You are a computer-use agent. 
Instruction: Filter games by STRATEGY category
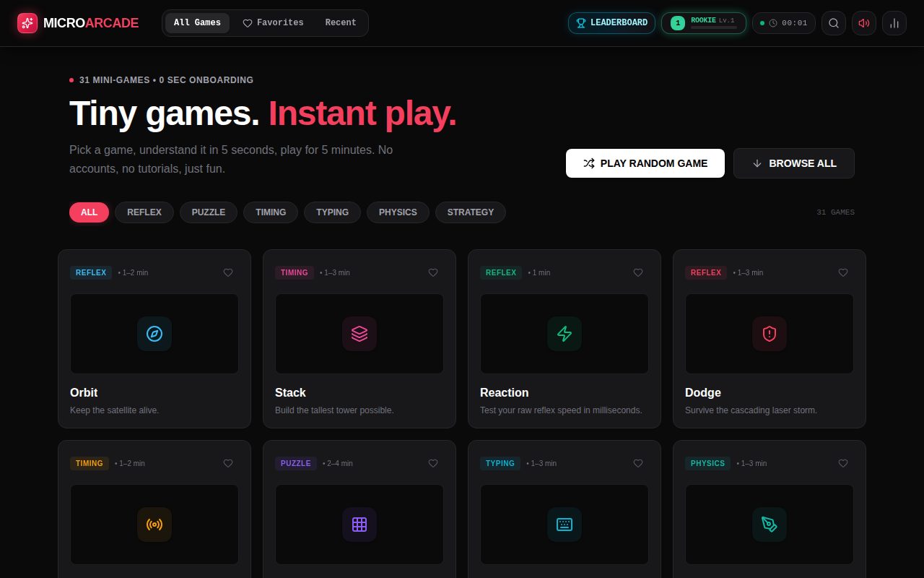(471, 212)
